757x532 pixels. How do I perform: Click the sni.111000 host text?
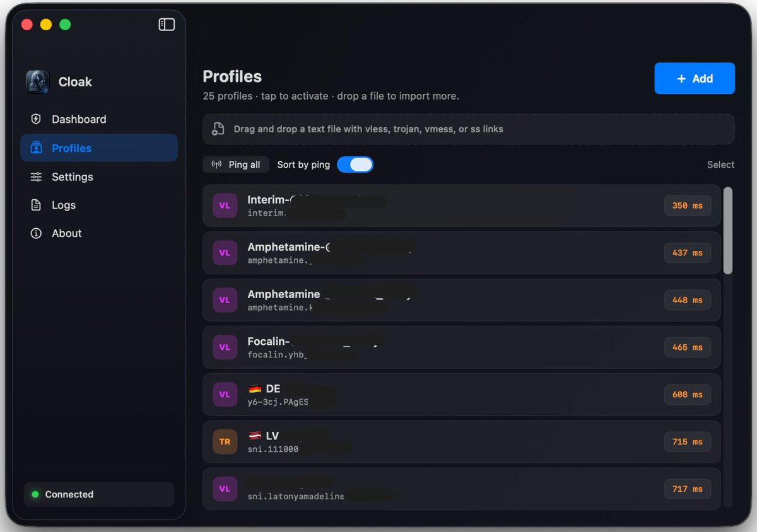click(x=273, y=449)
